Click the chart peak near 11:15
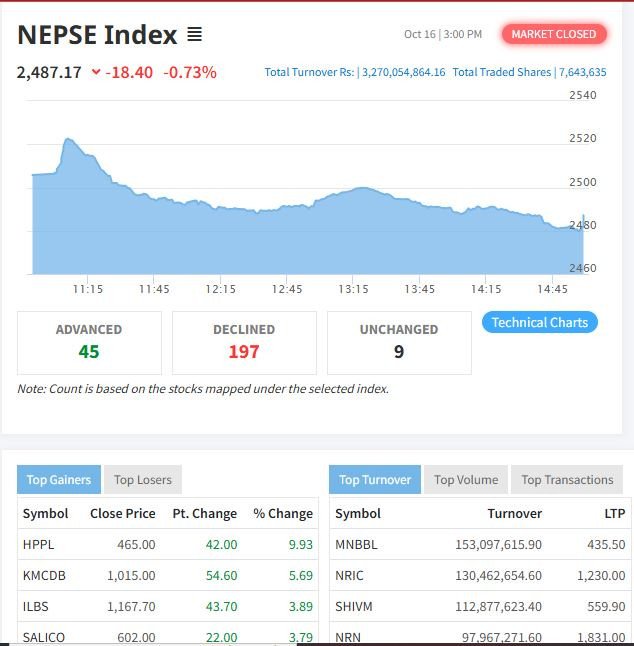Screen dimensions: 634x646 tap(68, 141)
